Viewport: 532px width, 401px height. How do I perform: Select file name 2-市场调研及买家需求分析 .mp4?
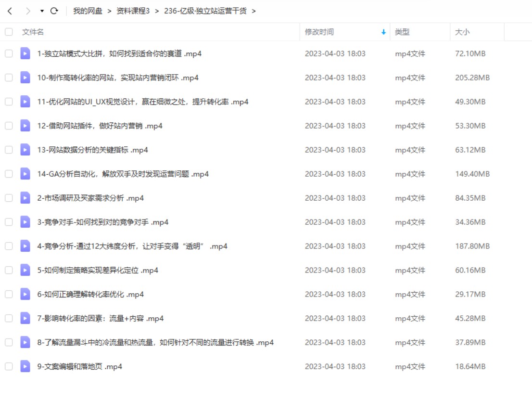[90, 198]
